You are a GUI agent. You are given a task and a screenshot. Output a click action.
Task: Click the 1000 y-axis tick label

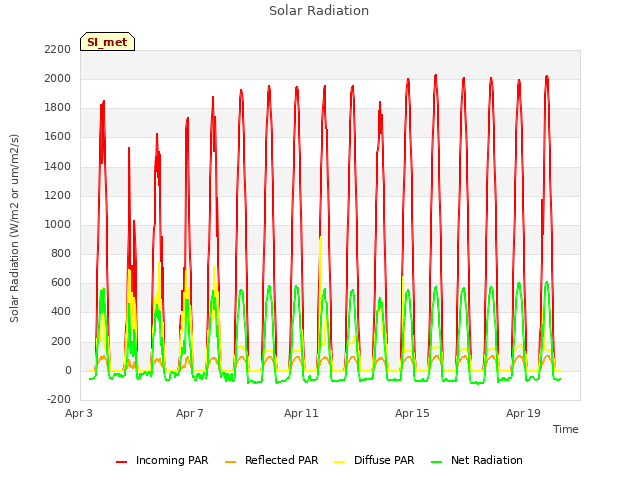tap(58, 224)
